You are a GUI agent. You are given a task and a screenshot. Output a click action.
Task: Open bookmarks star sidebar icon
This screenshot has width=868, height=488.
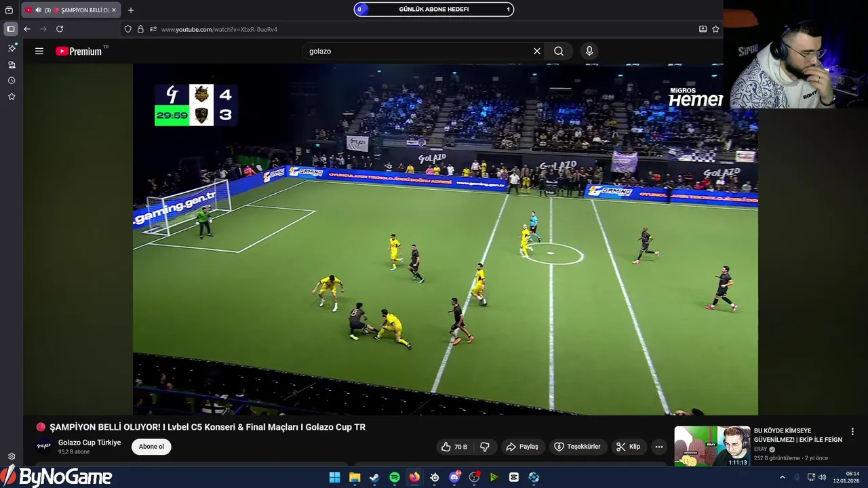point(12,96)
